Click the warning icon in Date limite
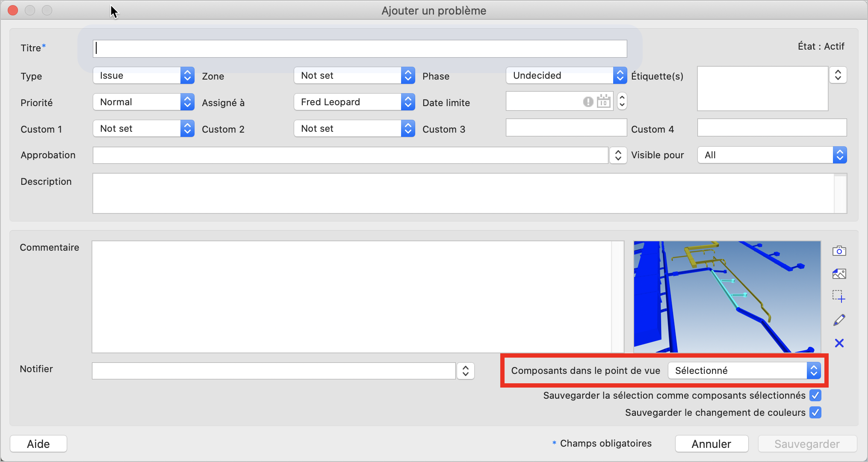 pos(588,101)
